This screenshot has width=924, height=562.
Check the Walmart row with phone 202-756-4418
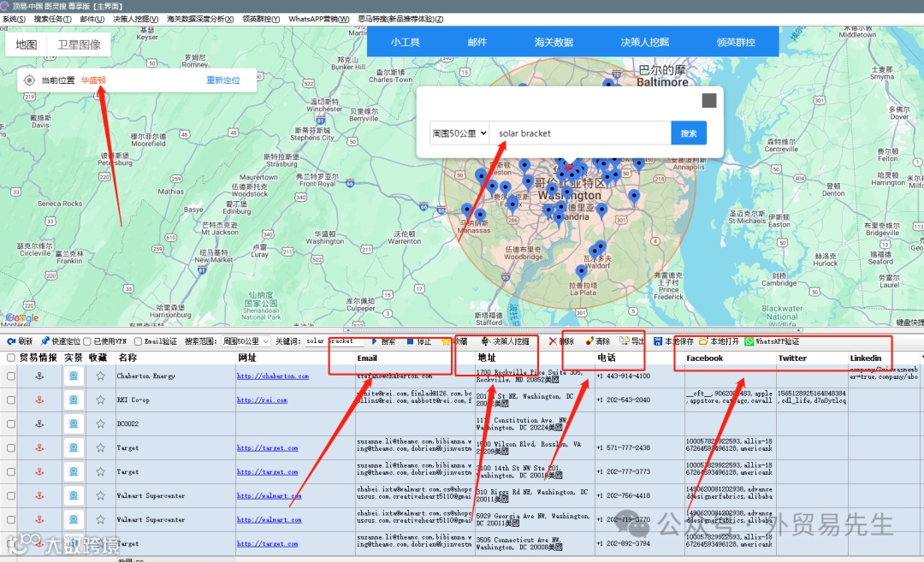[x=10, y=496]
